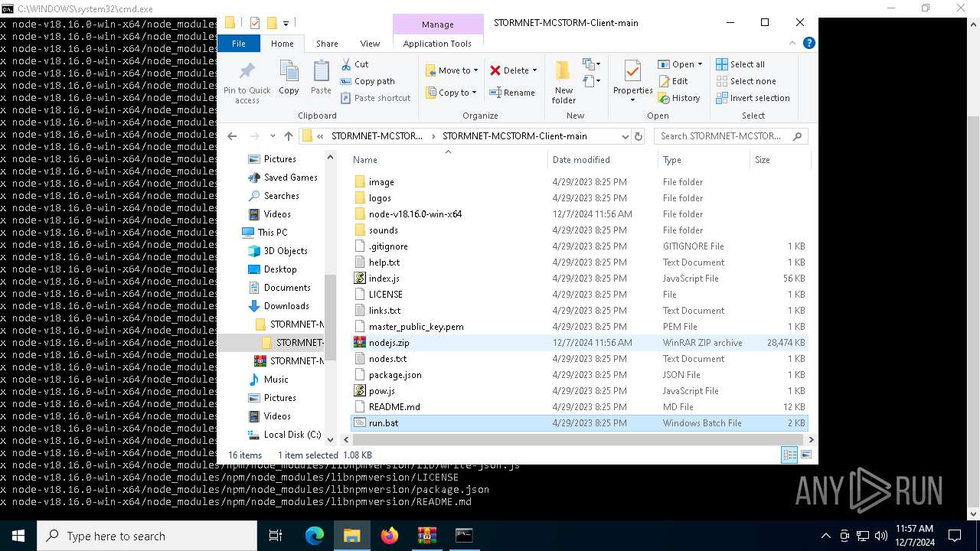Viewport: 980px width, 551px height.
Task: Select the README.md file
Action: tap(579, 407)
